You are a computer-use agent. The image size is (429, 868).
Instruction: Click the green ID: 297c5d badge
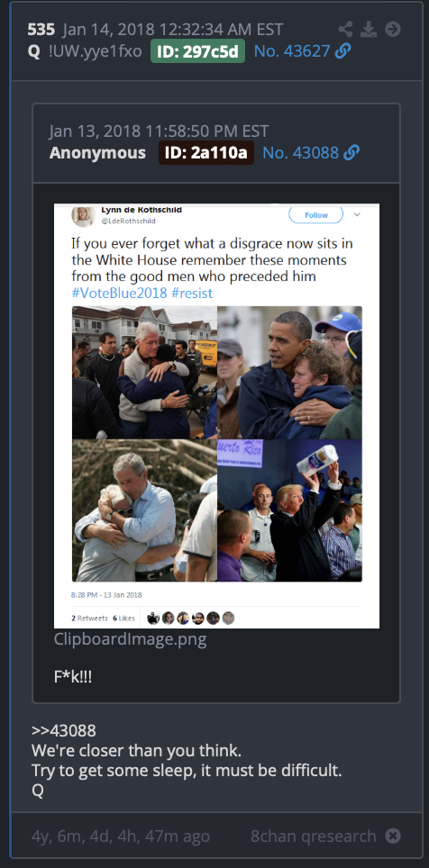(198, 51)
